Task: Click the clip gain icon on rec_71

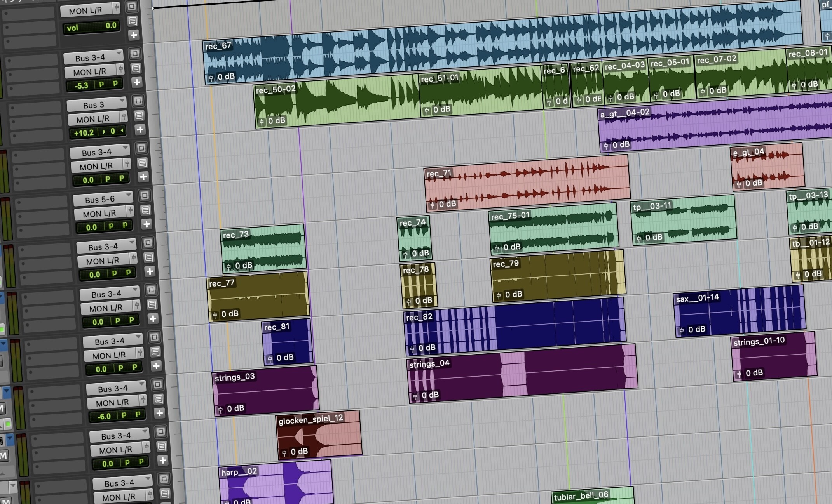Action: (x=432, y=205)
